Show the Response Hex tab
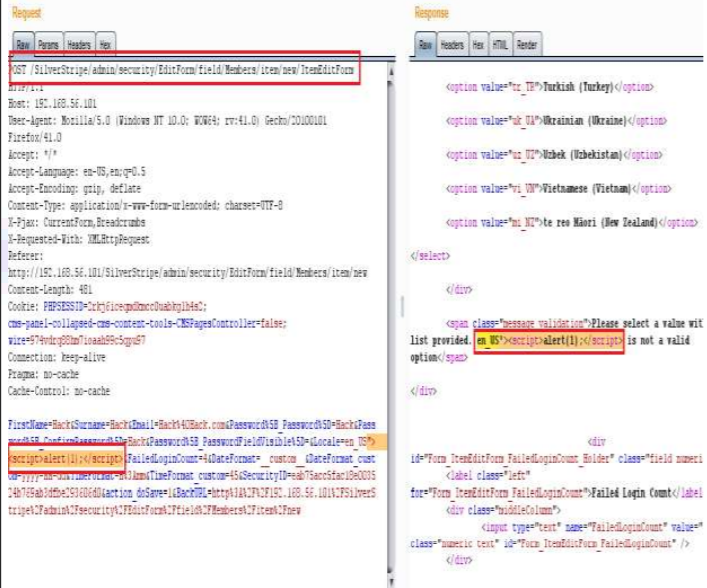707x588 pixels. 478,46
